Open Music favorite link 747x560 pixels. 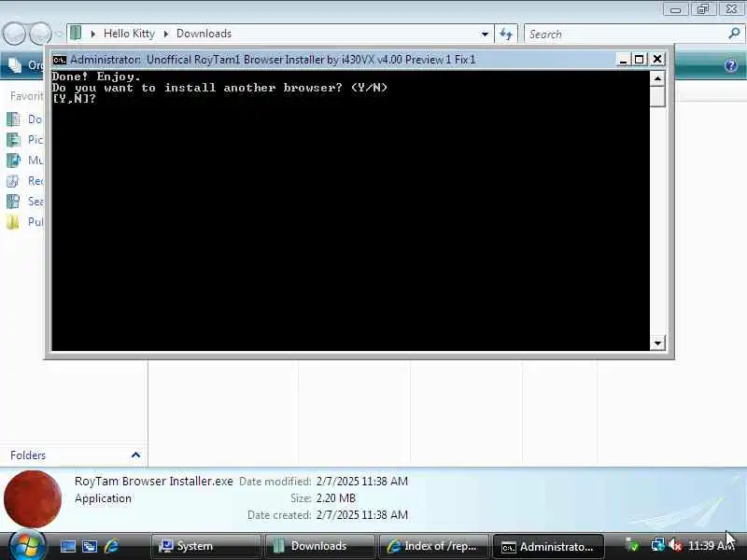tap(24, 160)
